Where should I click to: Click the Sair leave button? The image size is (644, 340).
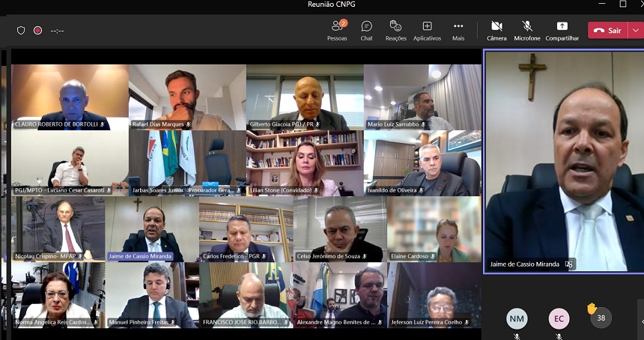pyautogui.click(x=607, y=31)
